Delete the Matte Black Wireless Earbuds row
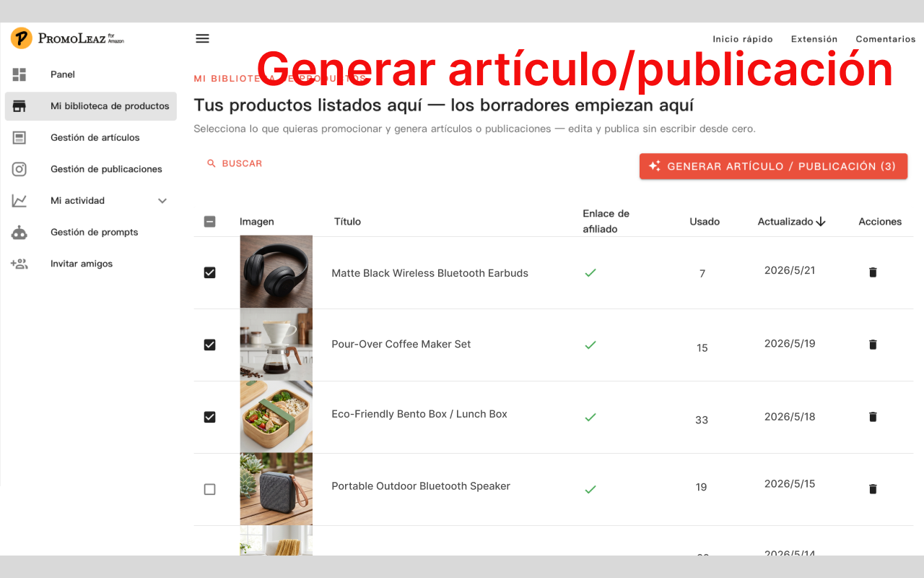The width and height of the screenshot is (924, 578). 873,272
